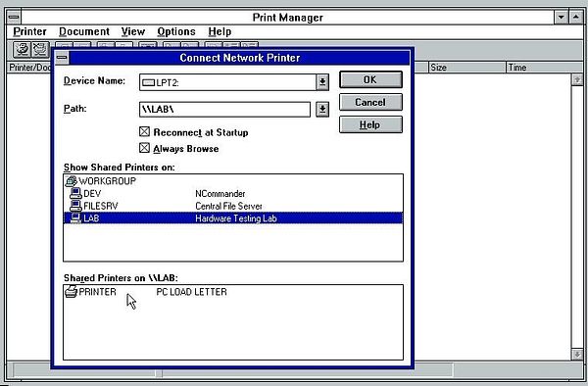Select the DEV computer name
Viewport: 588px width, 386px height.
tap(92, 194)
